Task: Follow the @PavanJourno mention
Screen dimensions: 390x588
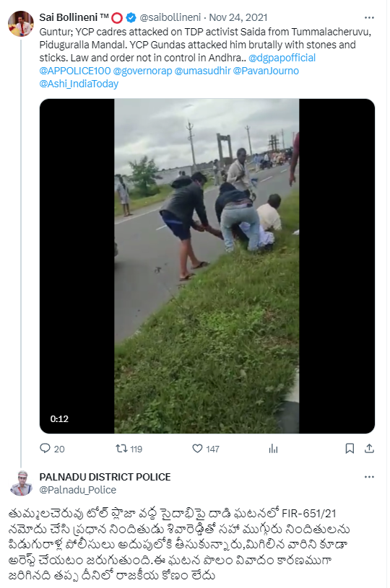Action: click(266, 71)
